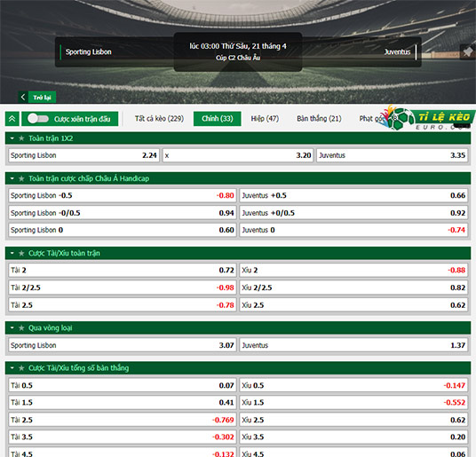Select Xỉu 3.5 at 0.20
The height and width of the screenshot is (457, 476).
tap(353, 437)
